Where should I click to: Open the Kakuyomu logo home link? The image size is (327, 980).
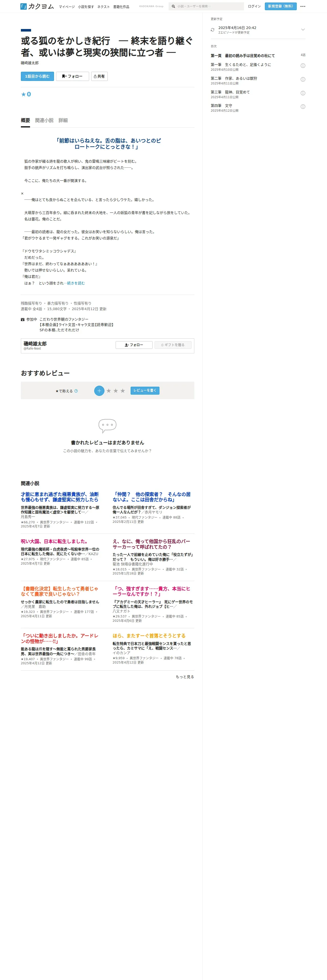tap(37, 6)
